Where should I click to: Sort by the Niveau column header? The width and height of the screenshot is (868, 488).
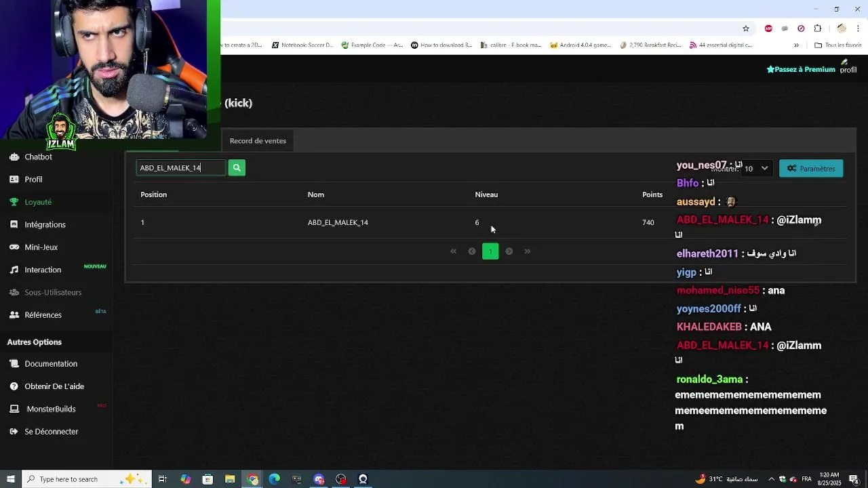(x=486, y=195)
